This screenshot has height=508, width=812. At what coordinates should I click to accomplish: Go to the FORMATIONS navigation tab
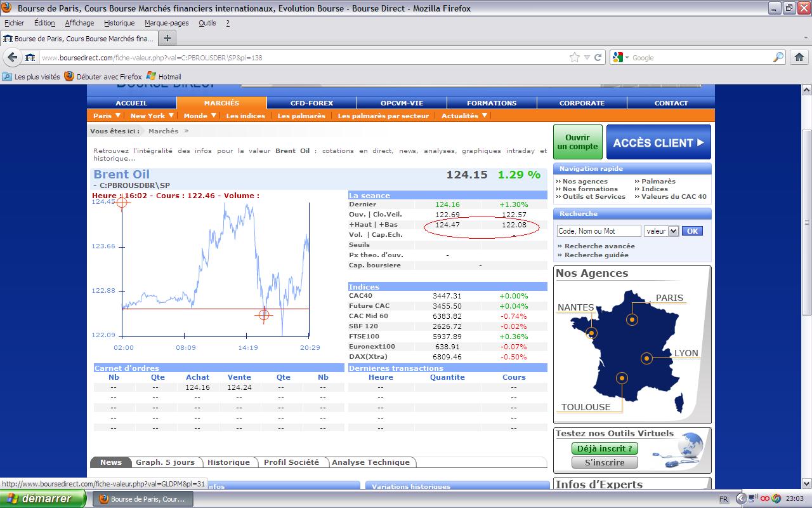pyautogui.click(x=492, y=103)
